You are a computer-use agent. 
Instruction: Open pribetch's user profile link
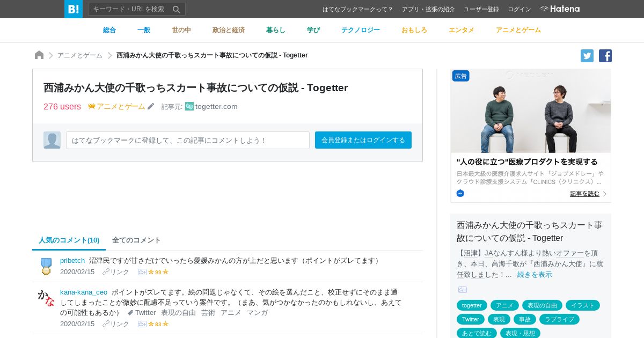(72, 260)
